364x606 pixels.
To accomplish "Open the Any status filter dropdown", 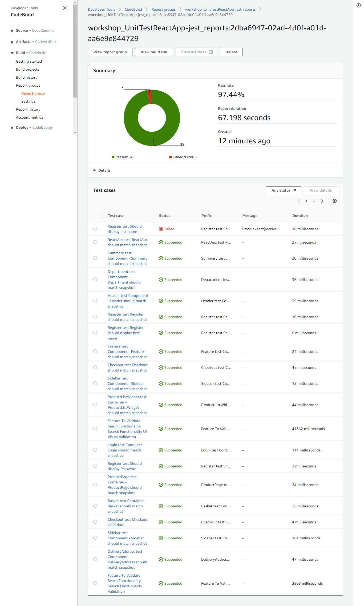I will click(284, 190).
